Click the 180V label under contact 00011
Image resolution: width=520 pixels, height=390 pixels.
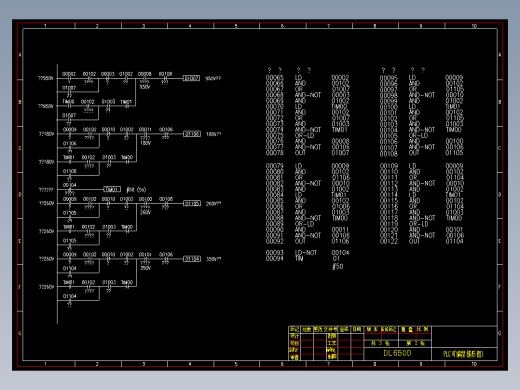tap(146, 143)
